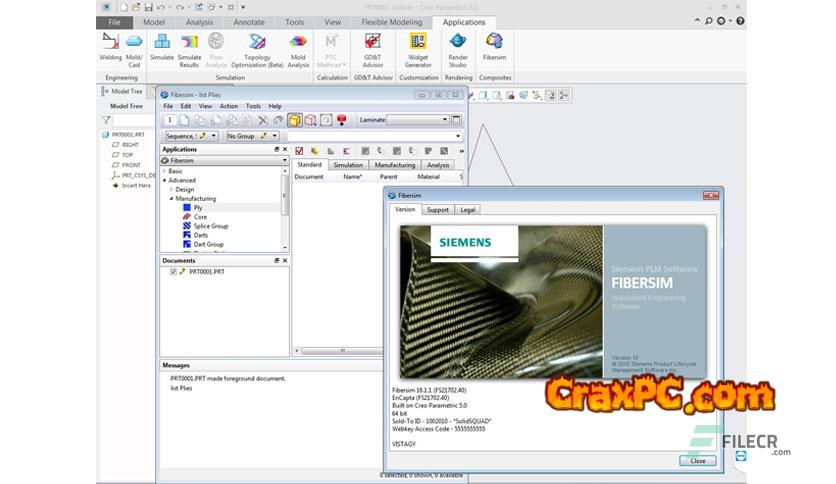This screenshot has height=484, width=836.
Task: Click the Widget Generator icon
Action: pos(419,47)
